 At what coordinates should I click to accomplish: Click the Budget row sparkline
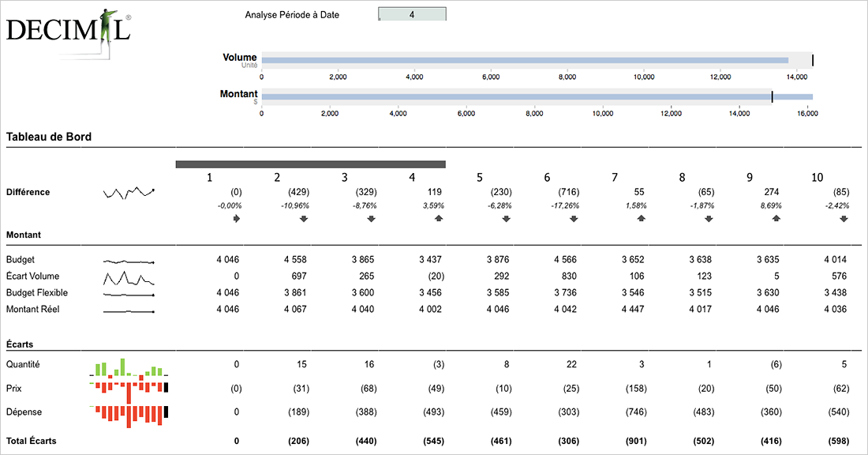(129, 261)
